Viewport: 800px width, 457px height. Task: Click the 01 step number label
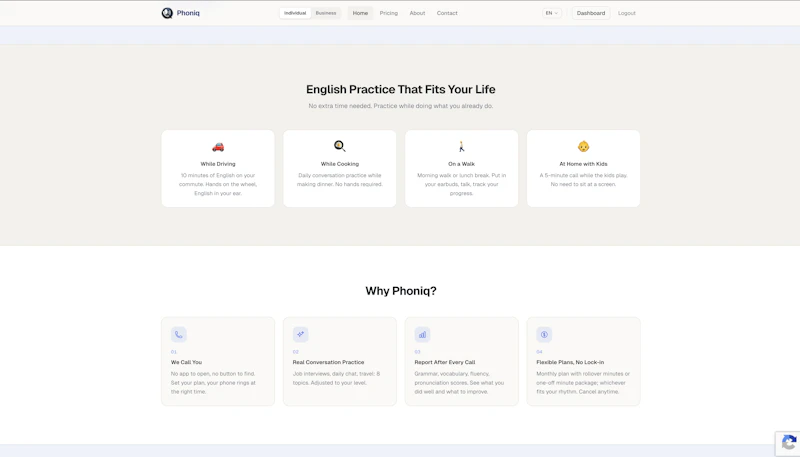(x=173, y=352)
